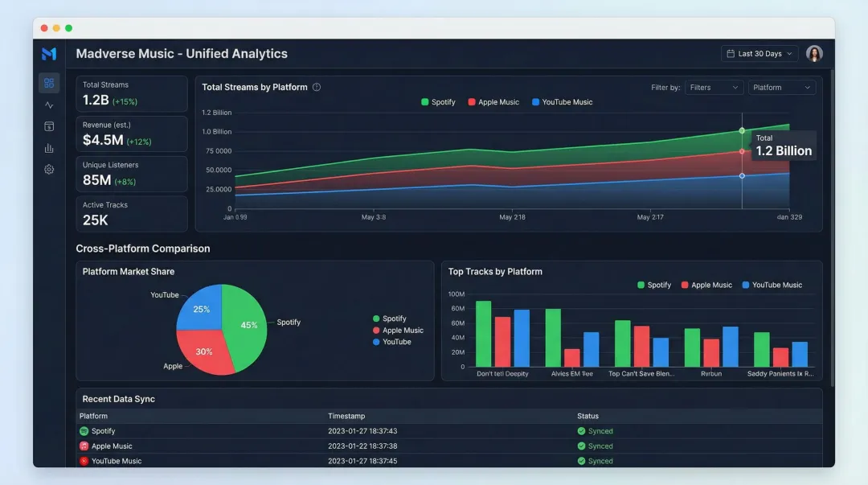
Task: Hide Apple Music in Top Tracks legend
Action: click(x=706, y=285)
